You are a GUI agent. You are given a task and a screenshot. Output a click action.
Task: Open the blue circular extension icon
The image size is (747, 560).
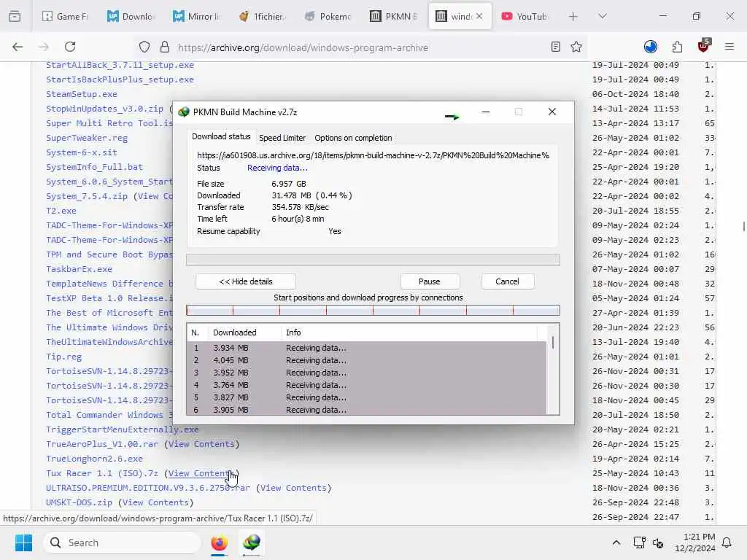tap(651, 47)
